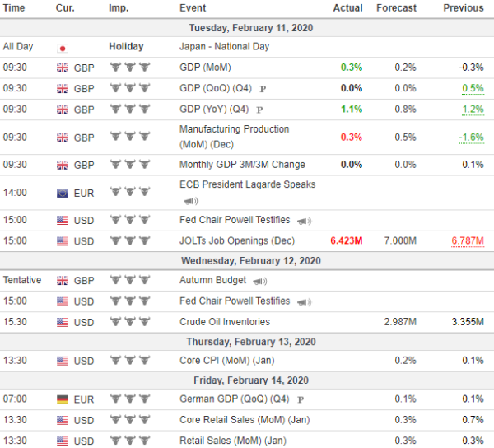The image size is (494, 448).
Task: Open the Manufacturing Production (MoM) (Dec) event
Action: tap(234, 137)
